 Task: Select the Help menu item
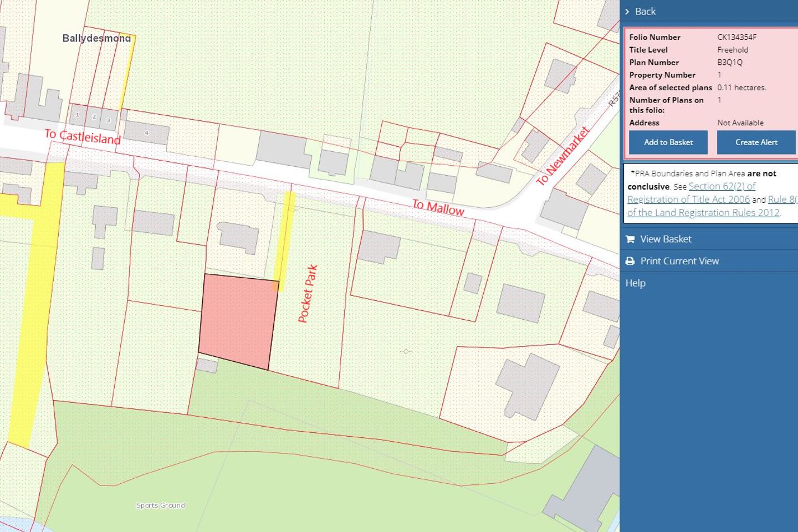coord(636,283)
